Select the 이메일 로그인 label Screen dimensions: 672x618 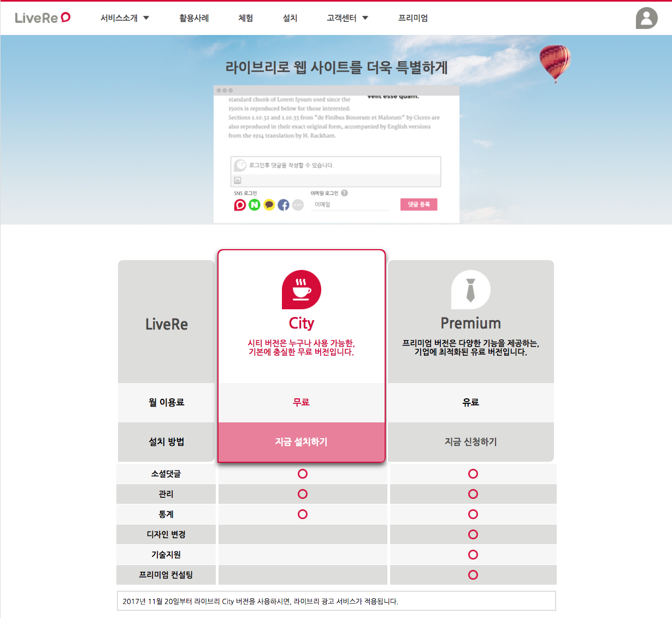(x=325, y=193)
